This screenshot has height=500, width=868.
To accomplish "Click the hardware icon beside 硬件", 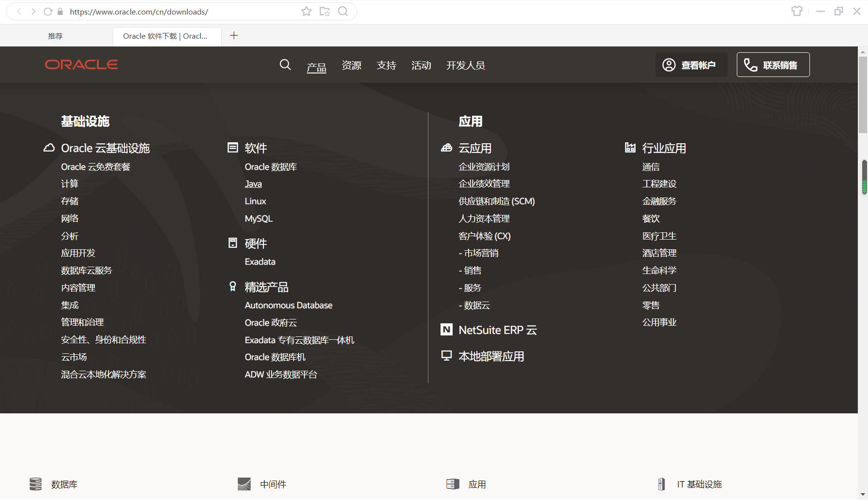I will pos(233,243).
